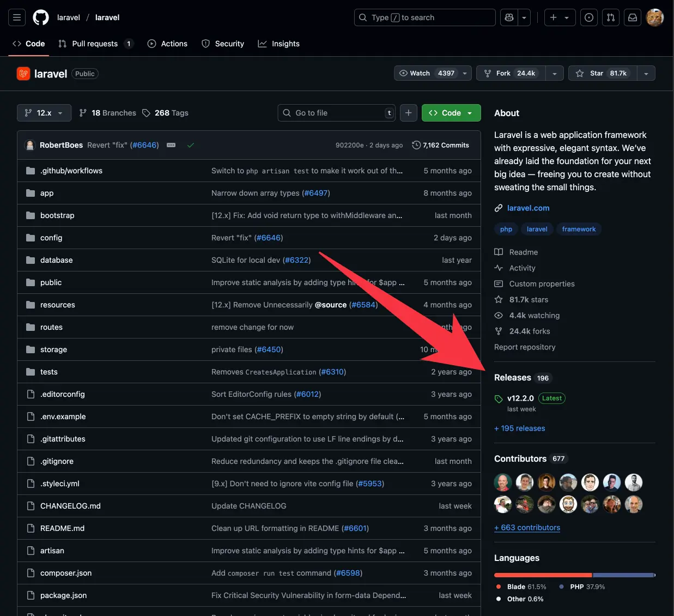
Task: Click the GitHub logo
Action: pyautogui.click(x=40, y=17)
